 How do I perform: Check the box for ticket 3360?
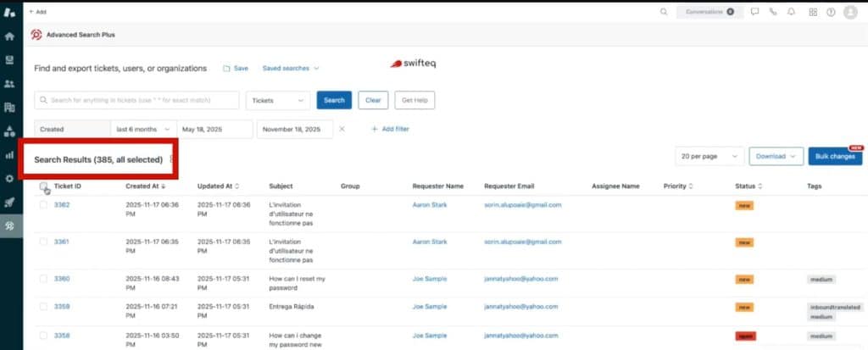coord(44,279)
